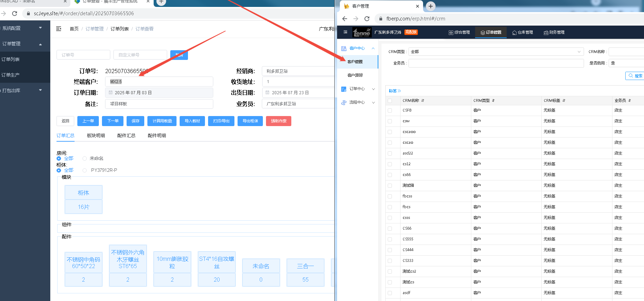Open new tab in right browser window
This screenshot has width=644, height=301.
coord(430,6)
